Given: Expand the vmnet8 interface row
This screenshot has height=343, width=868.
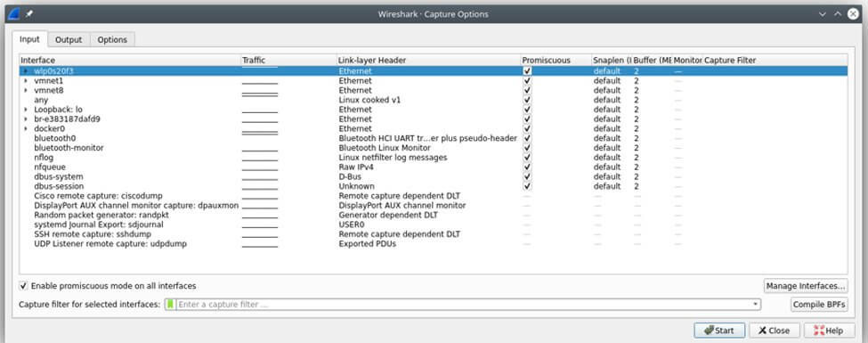Looking at the screenshot, I should (x=26, y=90).
